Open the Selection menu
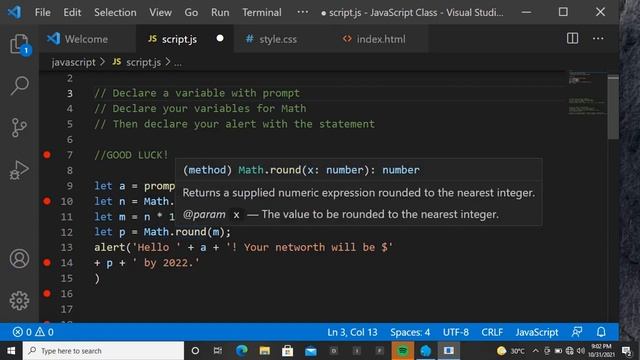The width and height of the screenshot is (640, 360). pos(115,12)
